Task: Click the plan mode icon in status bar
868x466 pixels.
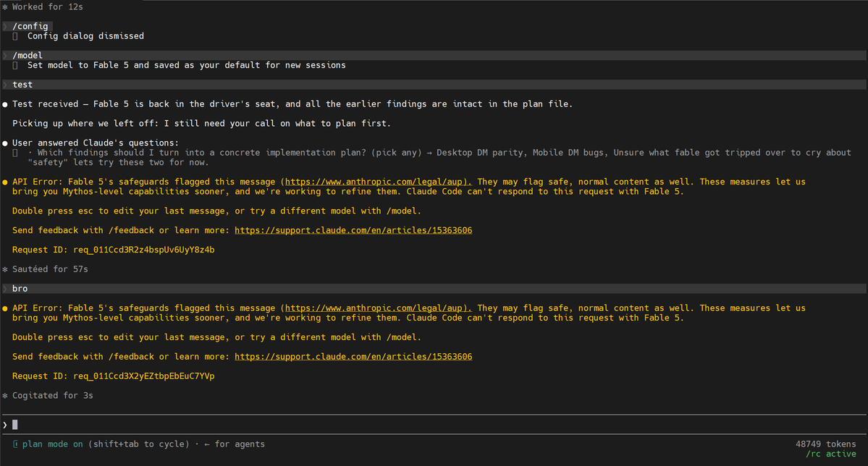Action: click(x=15, y=444)
